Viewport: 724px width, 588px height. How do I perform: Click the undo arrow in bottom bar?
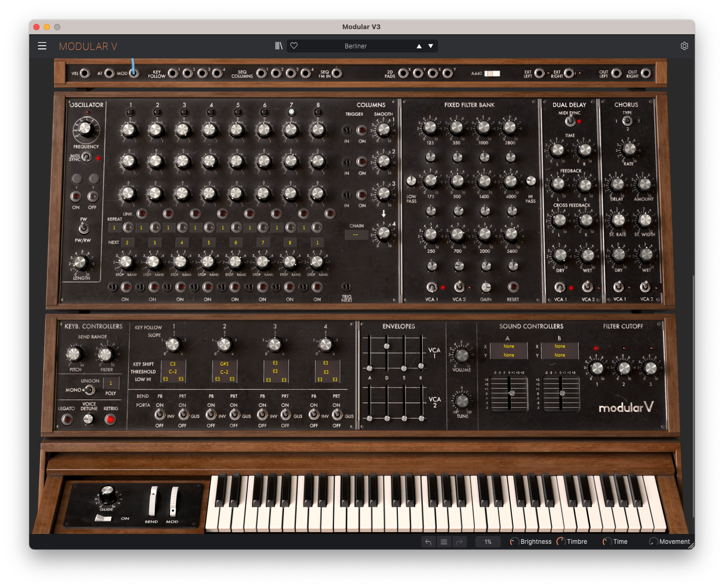pos(429,542)
